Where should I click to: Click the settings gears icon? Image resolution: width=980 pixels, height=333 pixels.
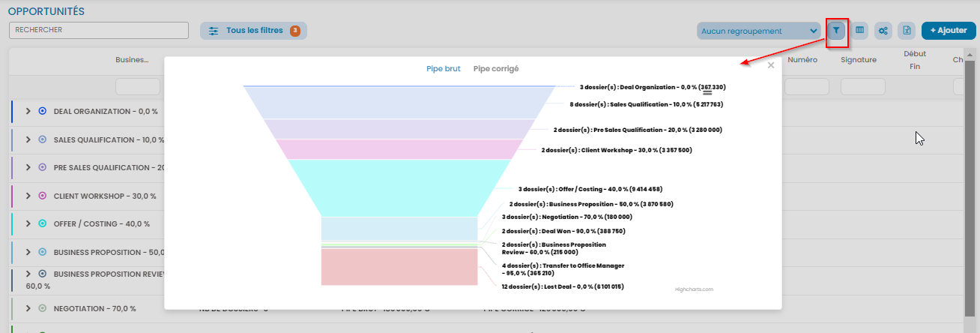click(883, 31)
